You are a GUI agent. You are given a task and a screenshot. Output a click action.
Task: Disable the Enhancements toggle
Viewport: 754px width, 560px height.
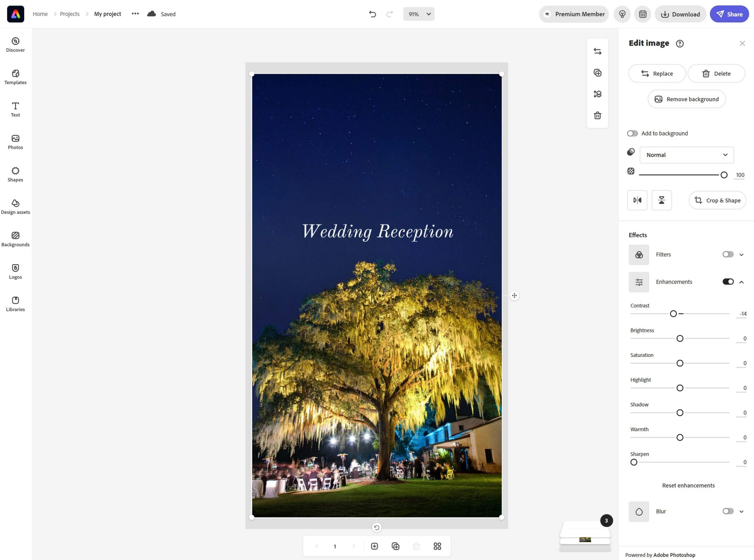727,282
